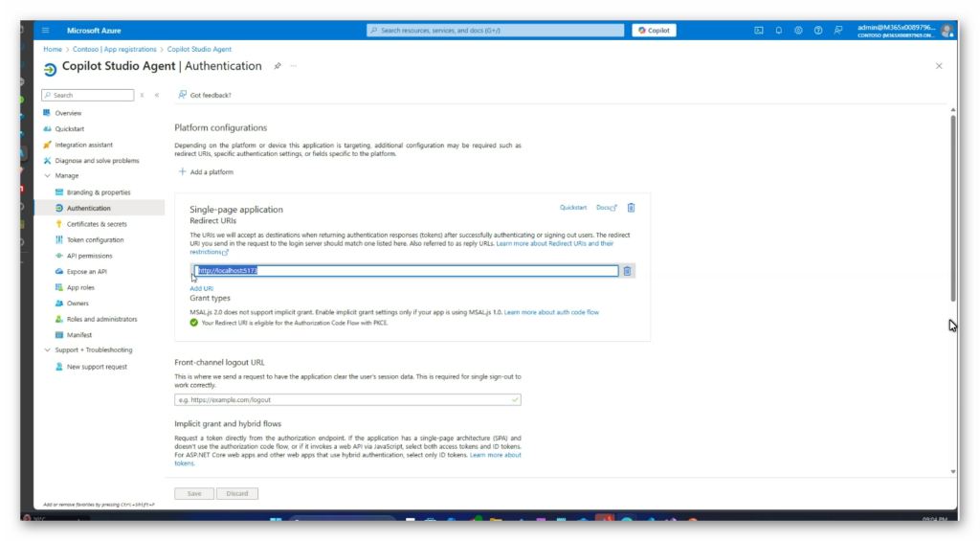Open Quickstart in sidebar
The width and height of the screenshot is (980, 541).
click(x=69, y=129)
